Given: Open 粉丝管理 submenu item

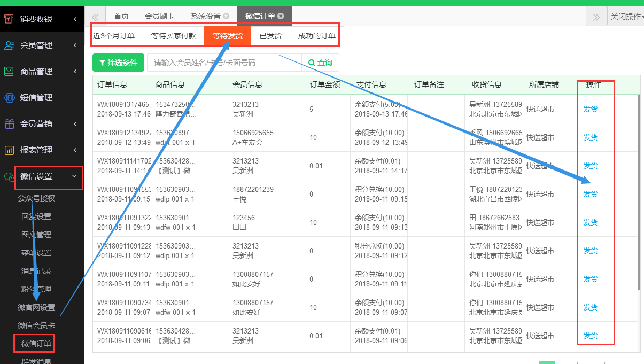Looking at the screenshot, I should 36,289.
